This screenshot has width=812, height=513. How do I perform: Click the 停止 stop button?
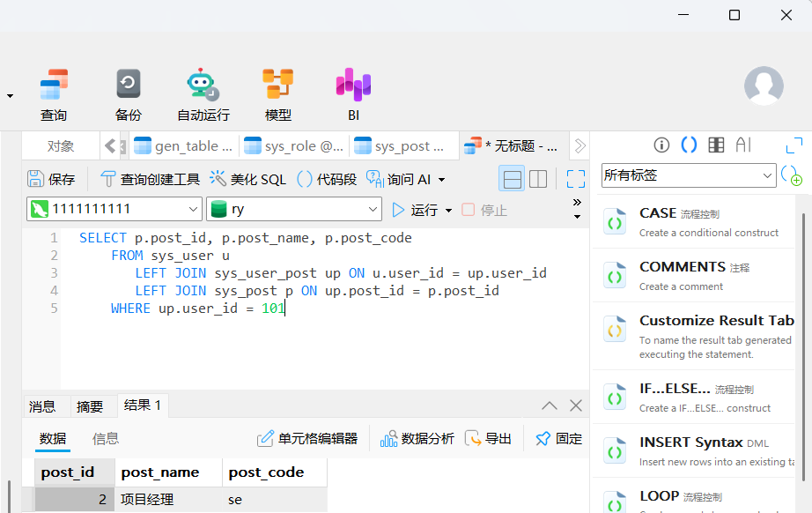pyautogui.click(x=484, y=210)
